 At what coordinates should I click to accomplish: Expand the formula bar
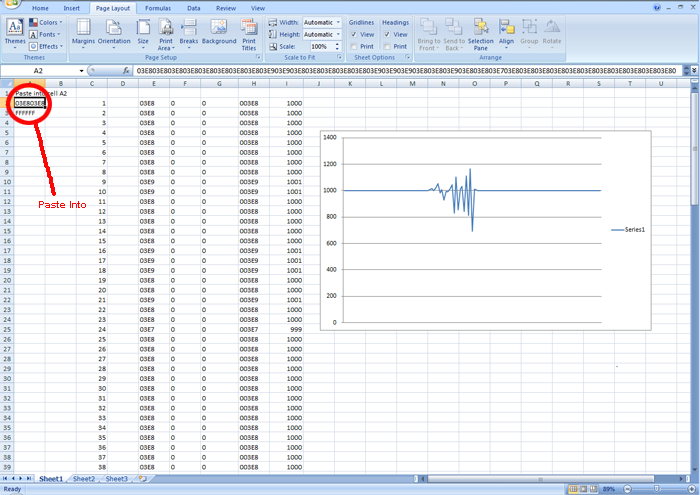tap(694, 71)
